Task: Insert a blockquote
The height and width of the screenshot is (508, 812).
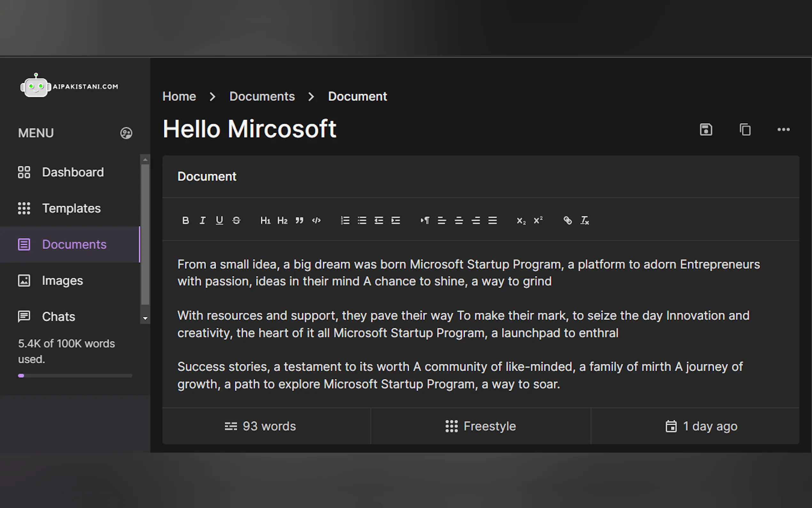Action: click(x=299, y=220)
